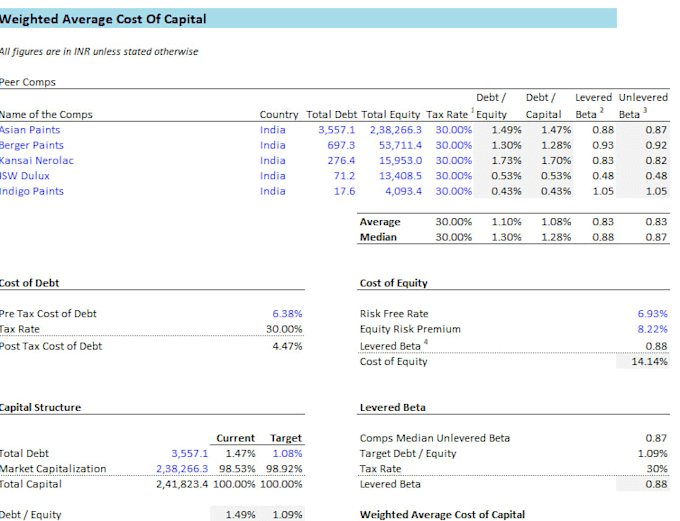
Task: Click Kansai Nerolac Debt/Equity value 1.73%
Action: click(x=506, y=161)
